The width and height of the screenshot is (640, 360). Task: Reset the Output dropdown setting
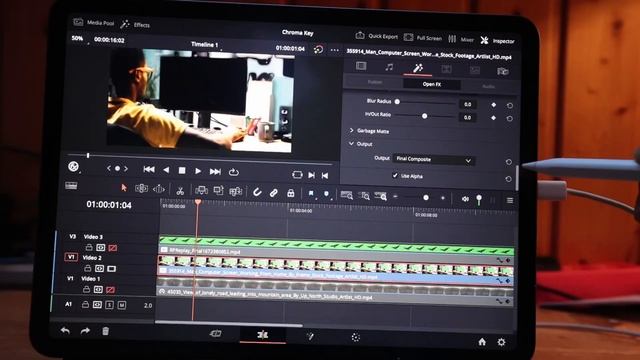click(x=509, y=162)
